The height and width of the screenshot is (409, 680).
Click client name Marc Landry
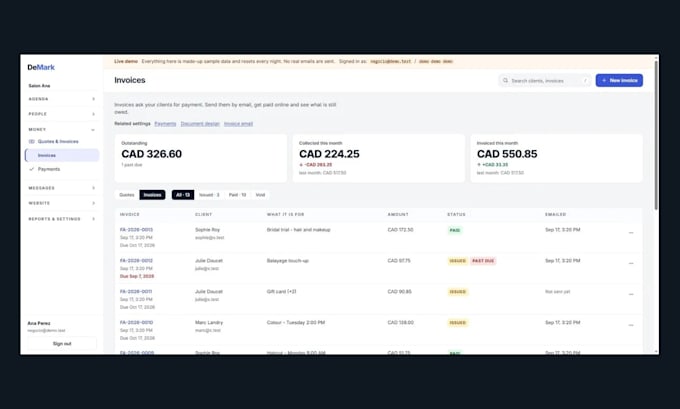pos(209,322)
